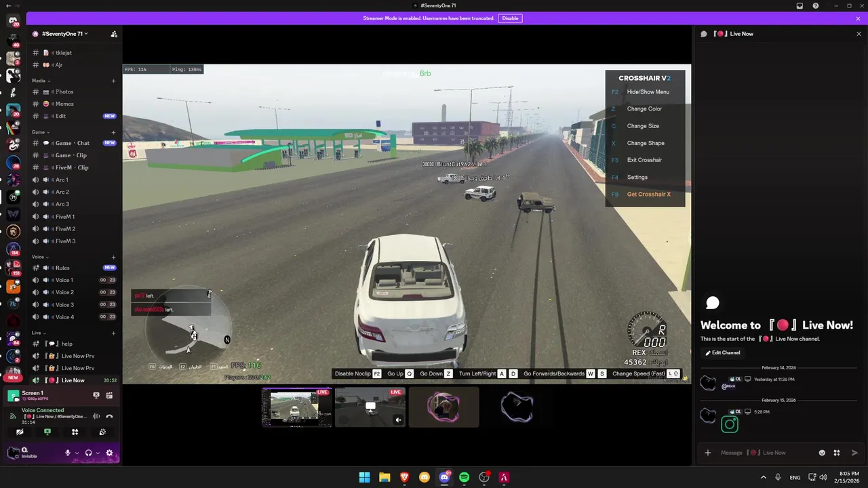Screen dimensions: 868x488
Task: Collapse the Live category
Action: (x=39, y=333)
